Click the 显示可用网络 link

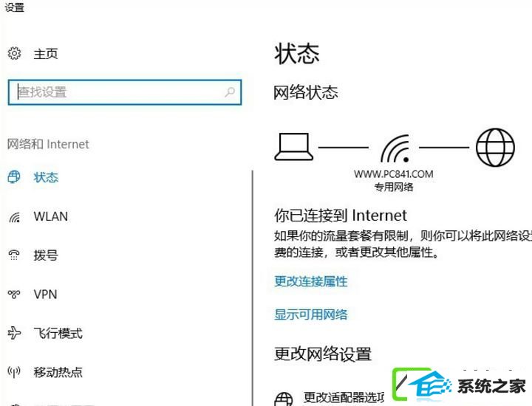311,314
